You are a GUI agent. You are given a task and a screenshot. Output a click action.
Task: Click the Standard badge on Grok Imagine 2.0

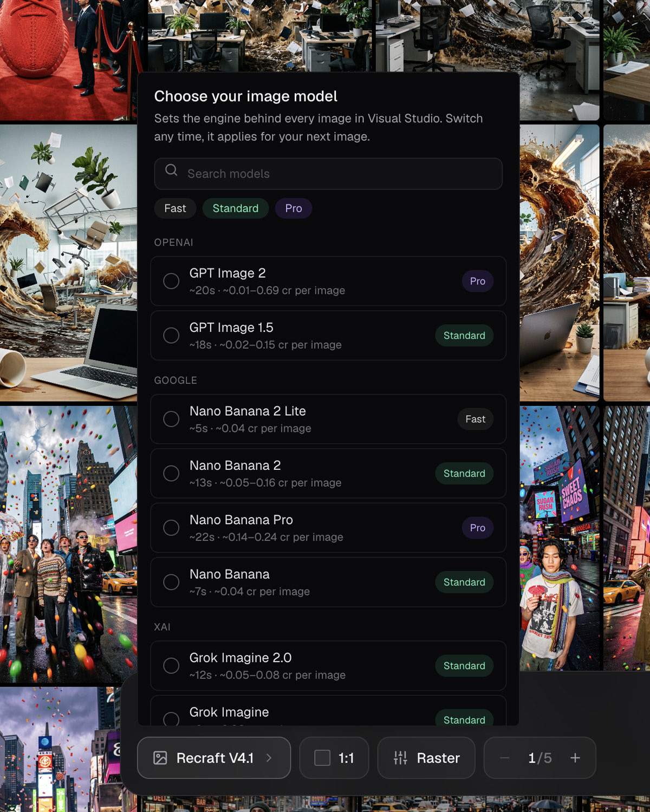pyautogui.click(x=464, y=666)
